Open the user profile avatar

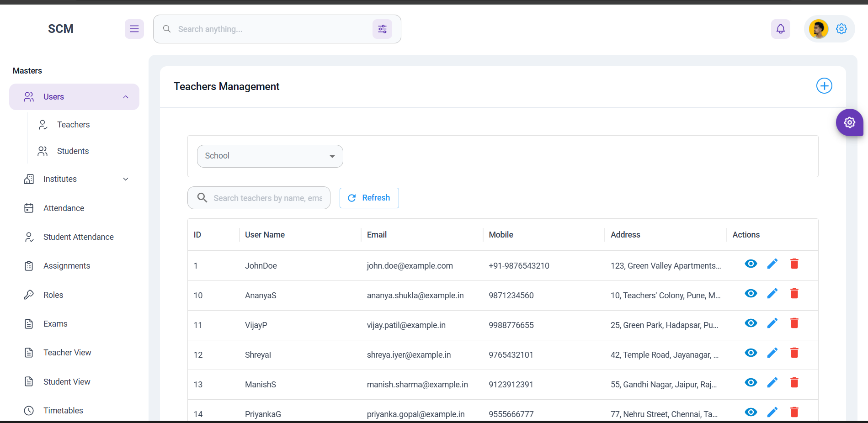818,29
